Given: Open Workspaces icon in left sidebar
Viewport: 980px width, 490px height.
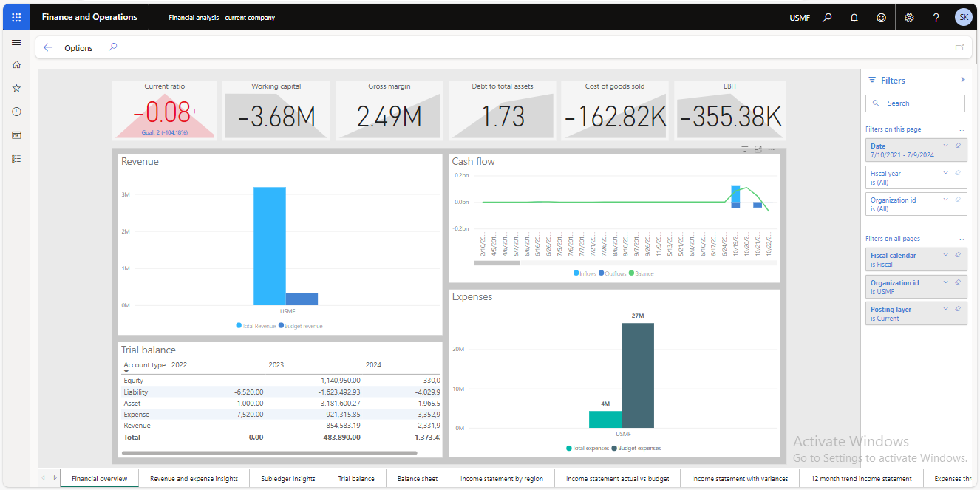Looking at the screenshot, I should pos(16,135).
